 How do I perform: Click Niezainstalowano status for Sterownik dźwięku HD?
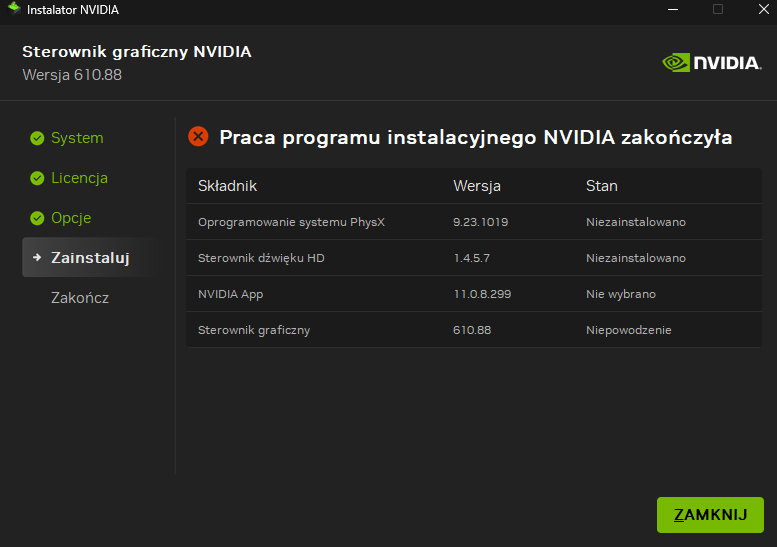pos(636,258)
